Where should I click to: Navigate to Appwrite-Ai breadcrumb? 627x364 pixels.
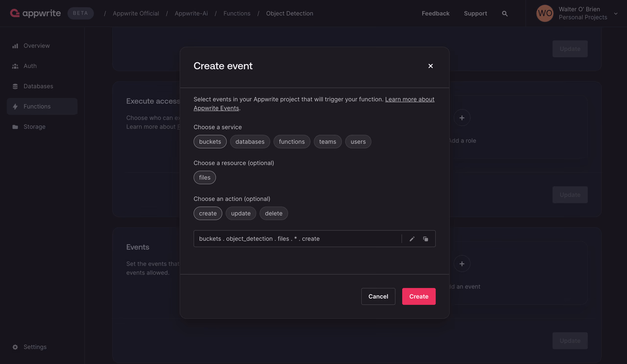(191, 14)
